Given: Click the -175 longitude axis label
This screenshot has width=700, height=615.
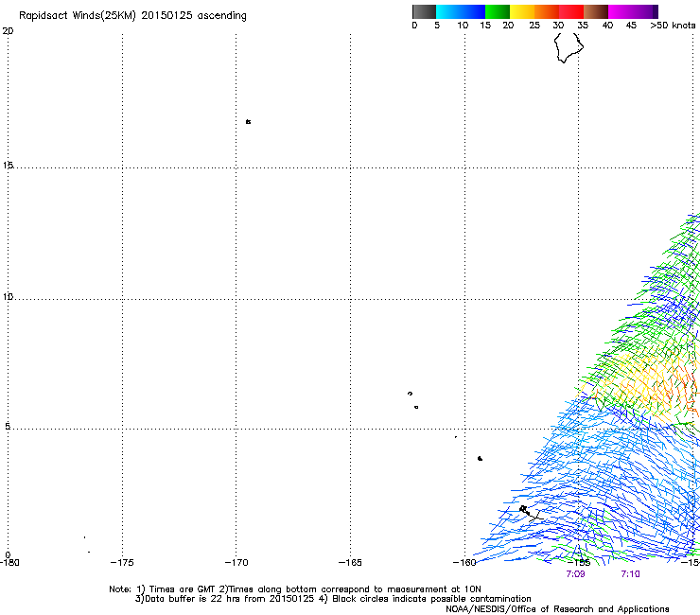Looking at the screenshot, I should 122,563.
